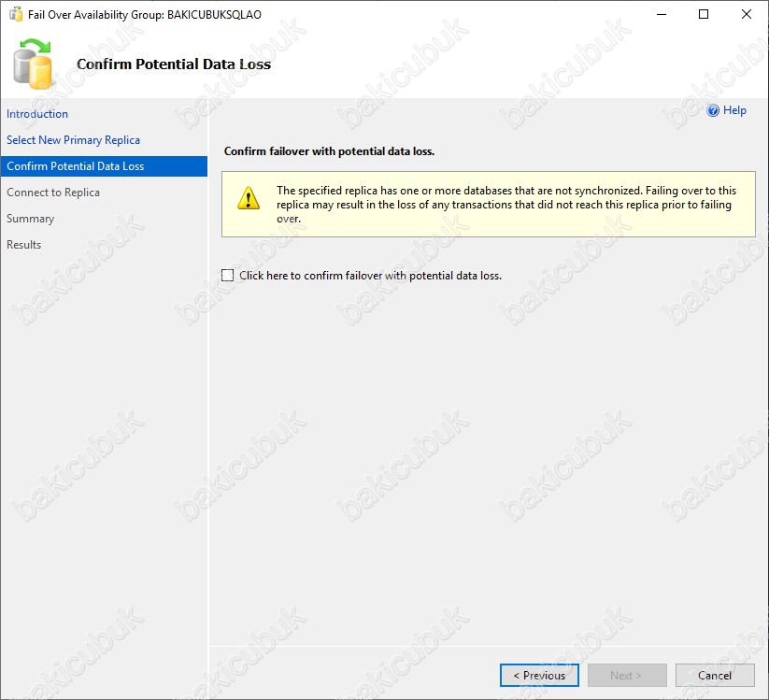Viewport: 769px width, 700px height.
Task: Click the blue Help question mark icon
Action: (713, 110)
